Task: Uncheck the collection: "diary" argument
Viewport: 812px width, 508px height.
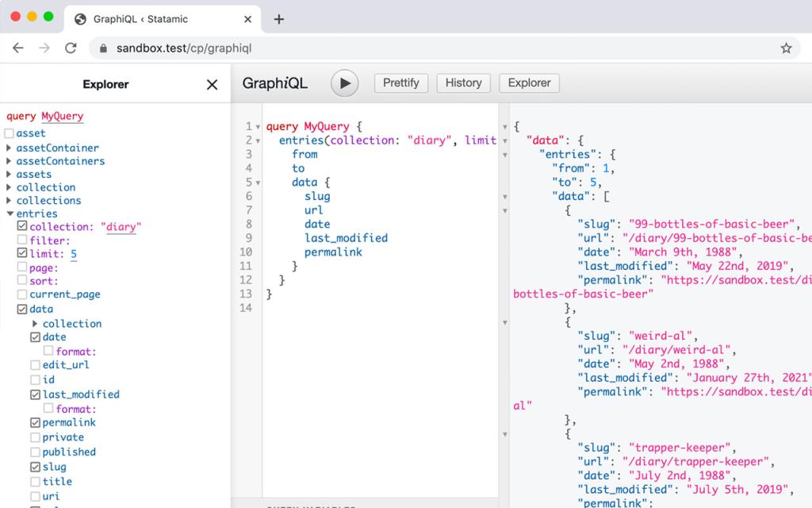Action: (x=21, y=225)
